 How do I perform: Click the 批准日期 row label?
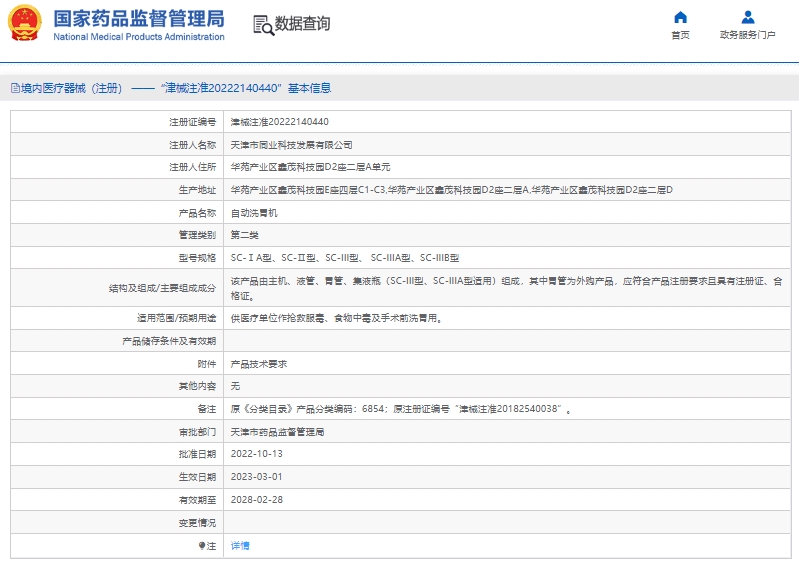click(197, 454)
